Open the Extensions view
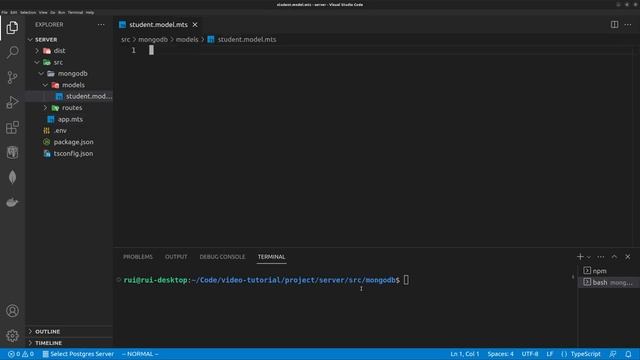 [12, 127]
